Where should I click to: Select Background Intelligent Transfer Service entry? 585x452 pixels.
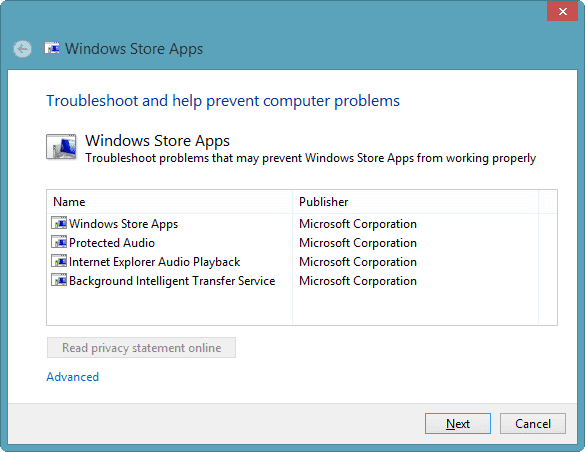click(x=172, y=281)
